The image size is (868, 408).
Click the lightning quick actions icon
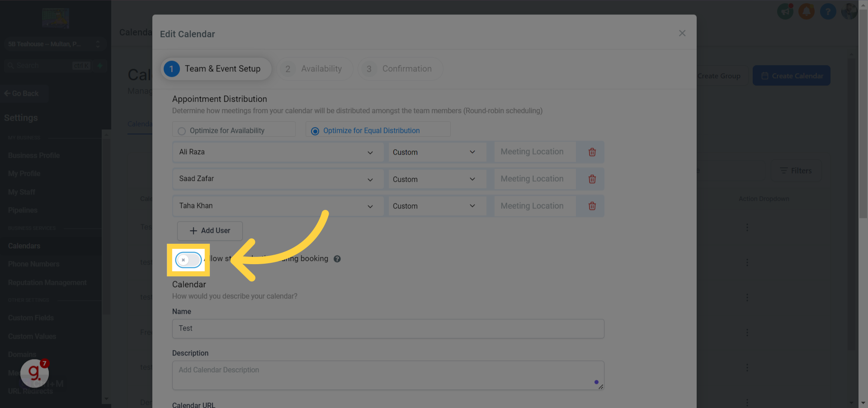click(100, 66)
